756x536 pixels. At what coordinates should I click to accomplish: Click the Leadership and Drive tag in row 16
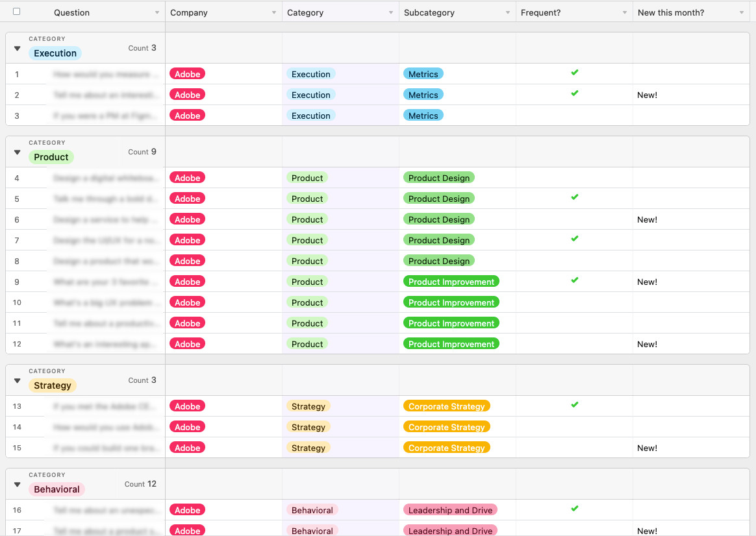click(x=450, y=510)
